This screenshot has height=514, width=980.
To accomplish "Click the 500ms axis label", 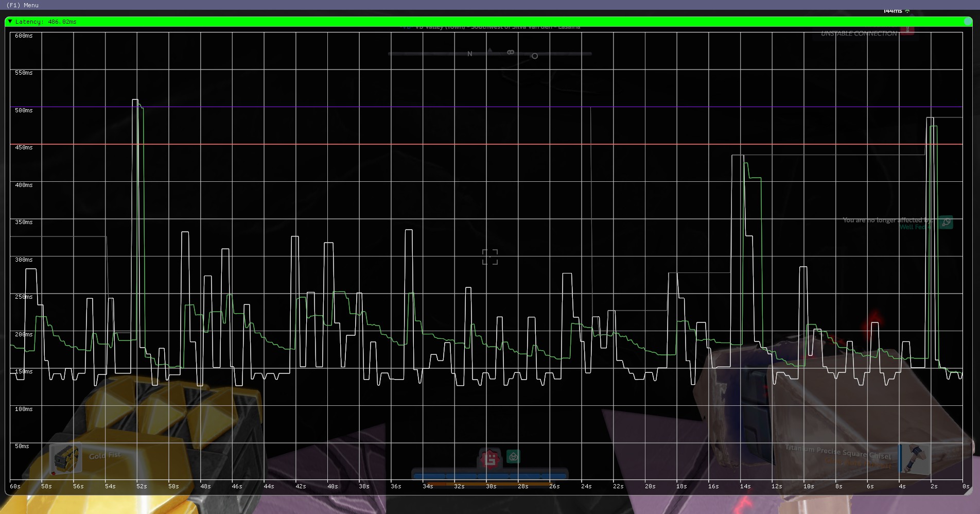I will [x=24, y=110].
